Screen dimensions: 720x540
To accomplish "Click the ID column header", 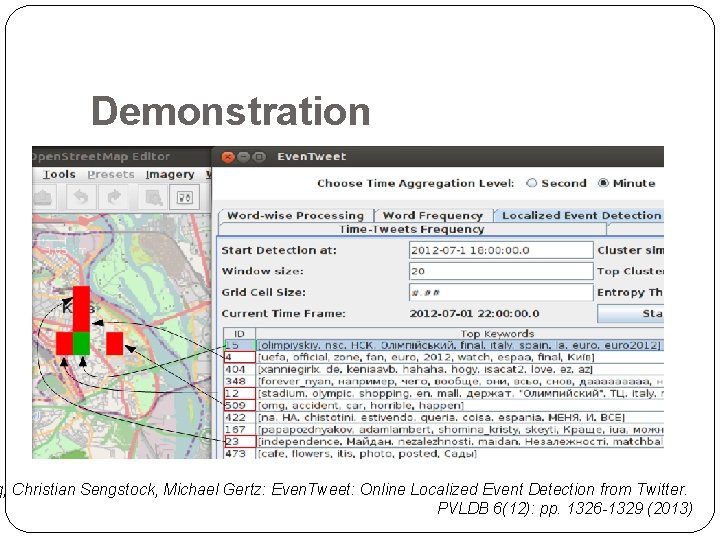I will pyautogui.click(x=239, y=334).
